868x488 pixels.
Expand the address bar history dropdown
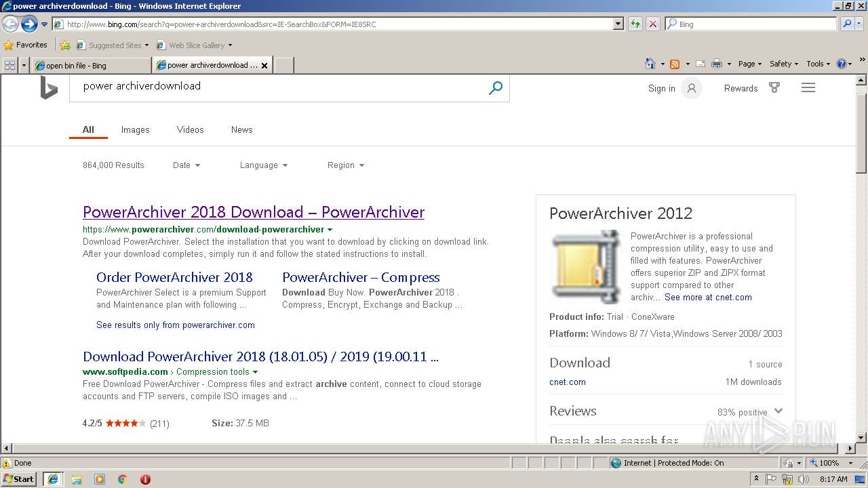pyautogui.click(x=618, y=24)
